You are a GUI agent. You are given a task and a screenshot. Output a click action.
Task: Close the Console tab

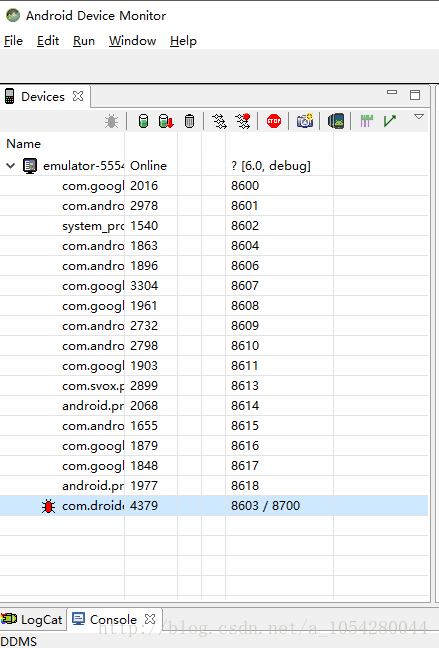[x=150, y=619]
